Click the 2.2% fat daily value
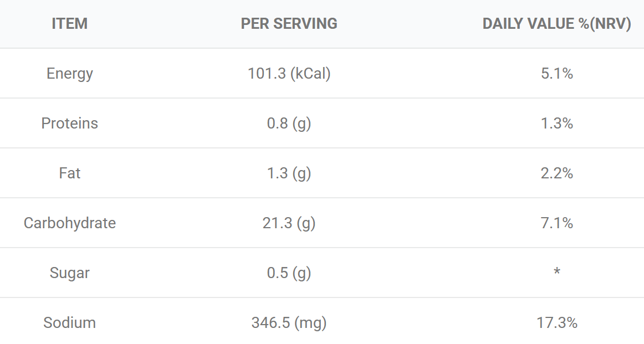 pyautogui.click(x=556, y=173)
